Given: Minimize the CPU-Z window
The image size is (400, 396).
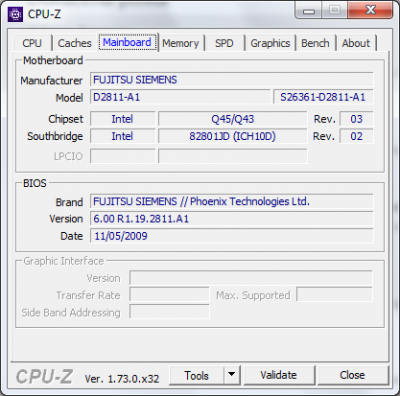Looking at the screenshot, I should pos(309,11).
